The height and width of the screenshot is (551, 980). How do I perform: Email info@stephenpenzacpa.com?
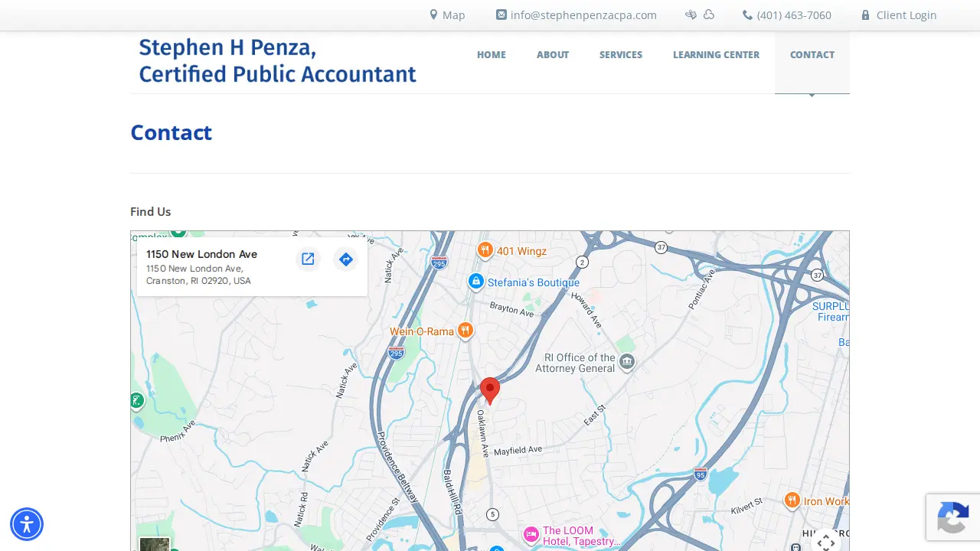pyautogui.click(x=583, y=15)
